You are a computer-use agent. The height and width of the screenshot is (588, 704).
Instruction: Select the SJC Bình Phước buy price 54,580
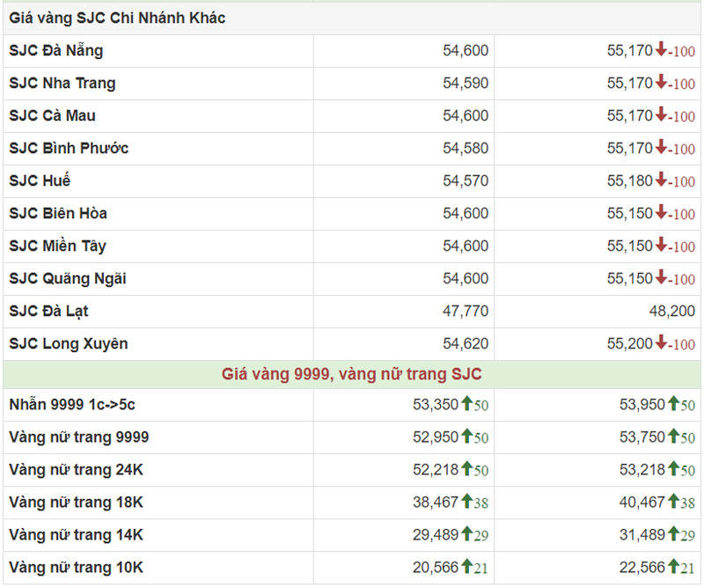pyautogui.click(x=465, y=148)
